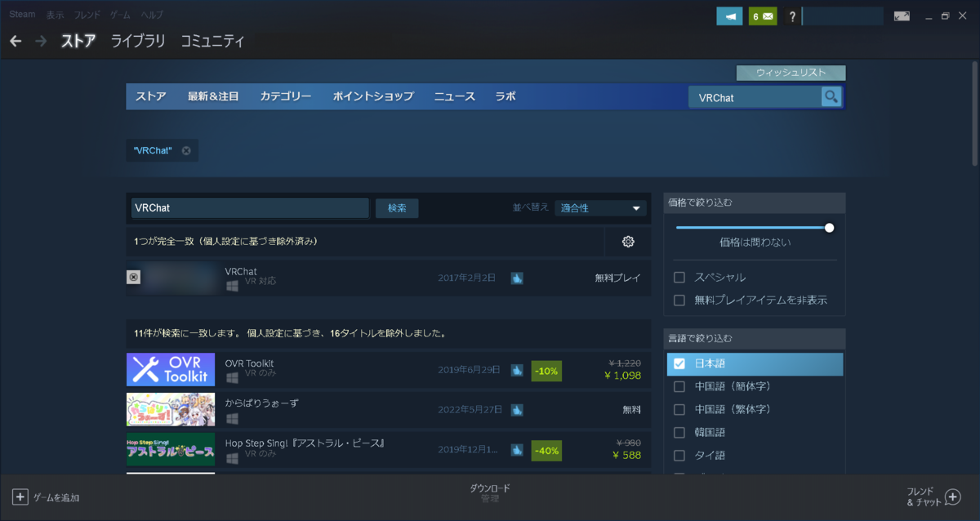Uncheck the 日本語 language filter
This screenshot has height=521, width=980.
[679, 363]
